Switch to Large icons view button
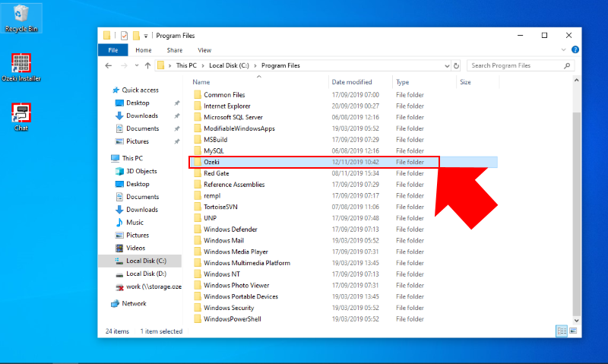The width and height of the screenshot is (608, 364). coord(573,331)
